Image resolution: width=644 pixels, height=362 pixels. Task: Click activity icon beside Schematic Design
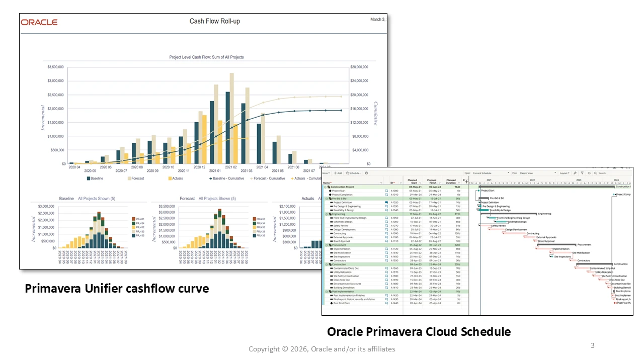coord(331,222)
